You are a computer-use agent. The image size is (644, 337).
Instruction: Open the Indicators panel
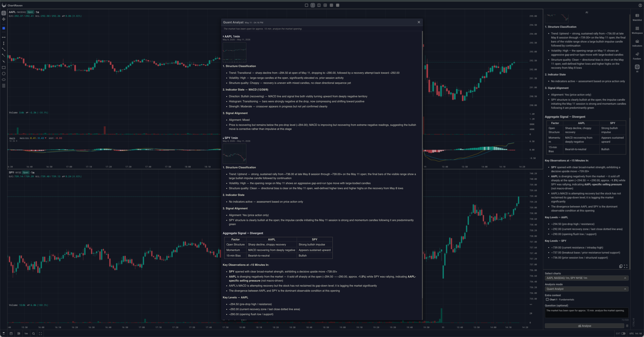click(637, 43)
